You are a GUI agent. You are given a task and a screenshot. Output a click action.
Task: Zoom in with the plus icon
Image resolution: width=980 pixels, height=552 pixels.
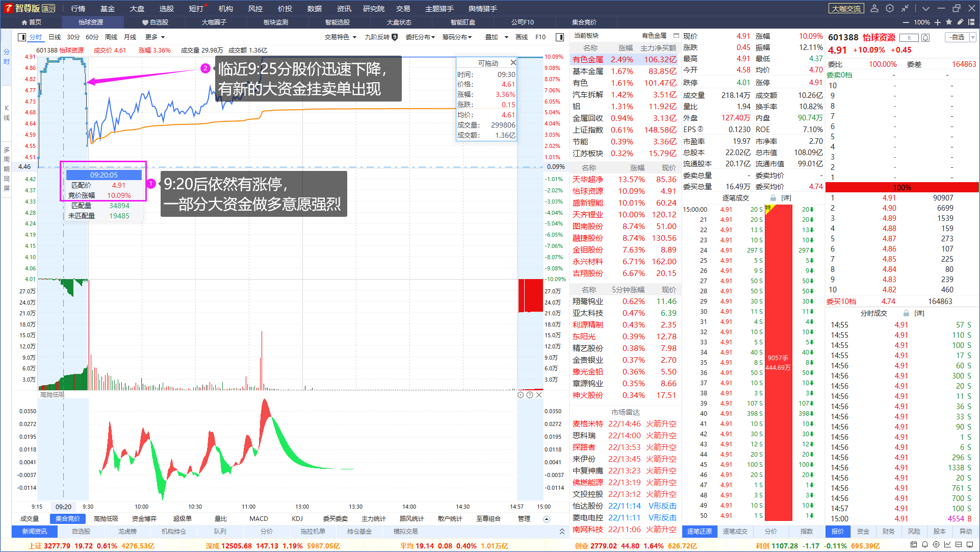click(x=938, y=22)
